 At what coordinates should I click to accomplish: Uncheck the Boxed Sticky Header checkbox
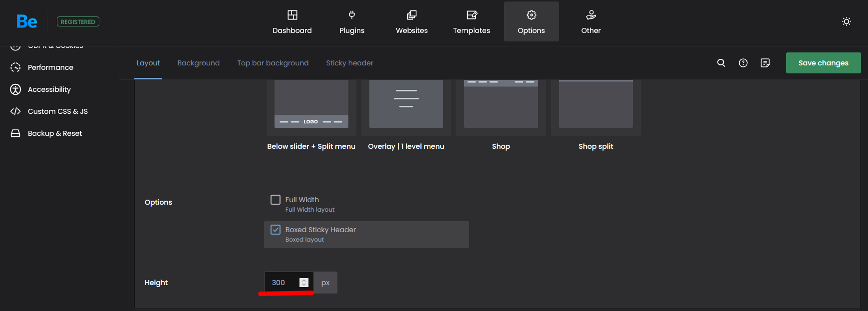click(276, 230)
